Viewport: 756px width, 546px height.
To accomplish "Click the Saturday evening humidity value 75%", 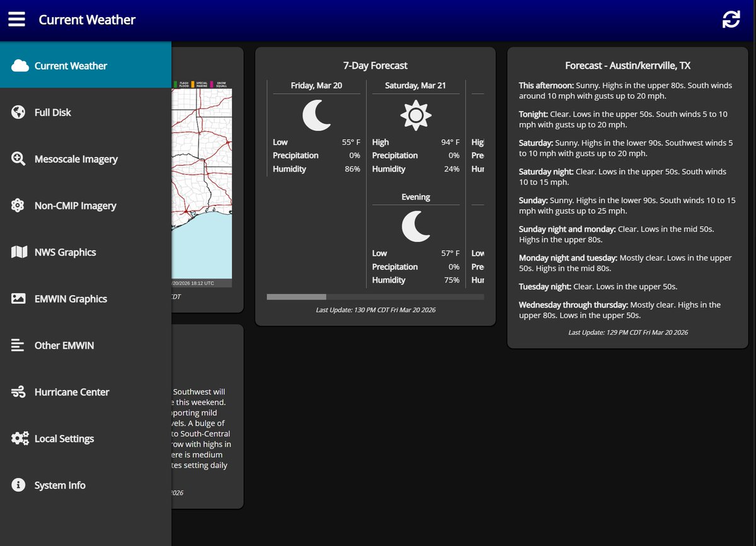I will [x=452, y=280].
